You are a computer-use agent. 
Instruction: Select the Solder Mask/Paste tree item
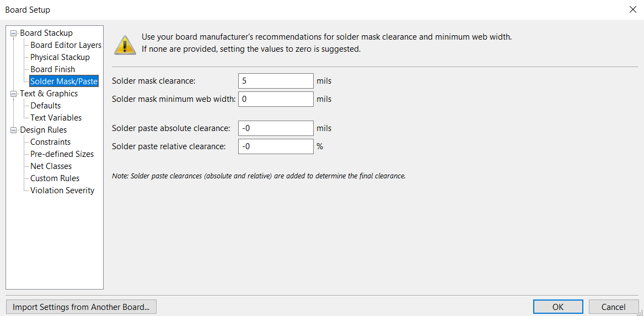tap(64, 81)
